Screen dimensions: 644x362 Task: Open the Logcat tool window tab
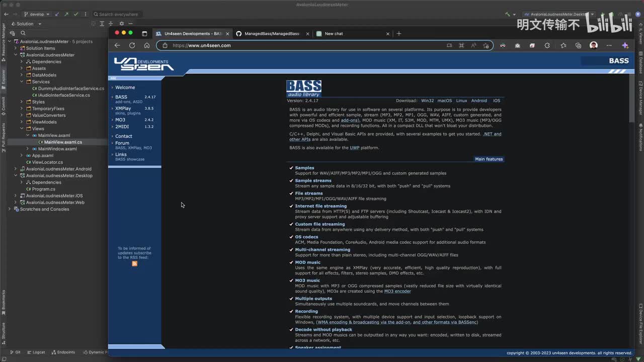point(36,352)
